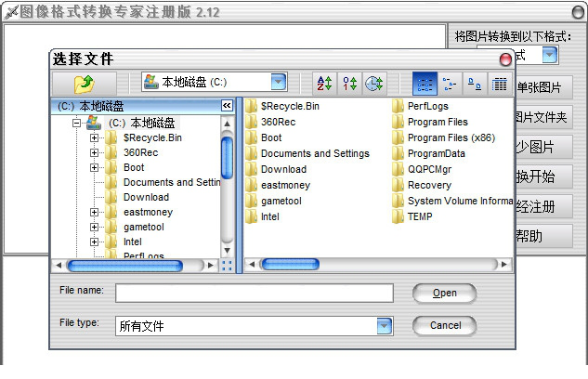Click file list scroll right arrow
588x379 pixels.
pyautogui.click(x=504, y=265)
